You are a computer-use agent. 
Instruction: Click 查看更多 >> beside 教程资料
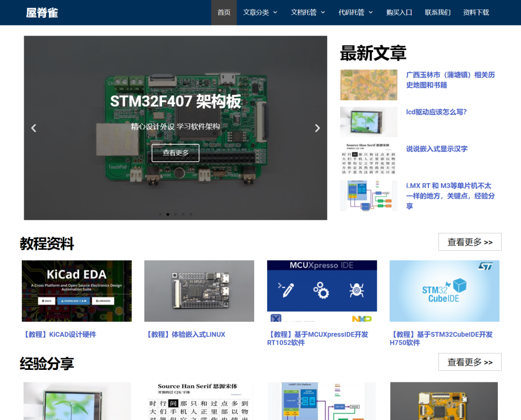[x=470, y=242]
